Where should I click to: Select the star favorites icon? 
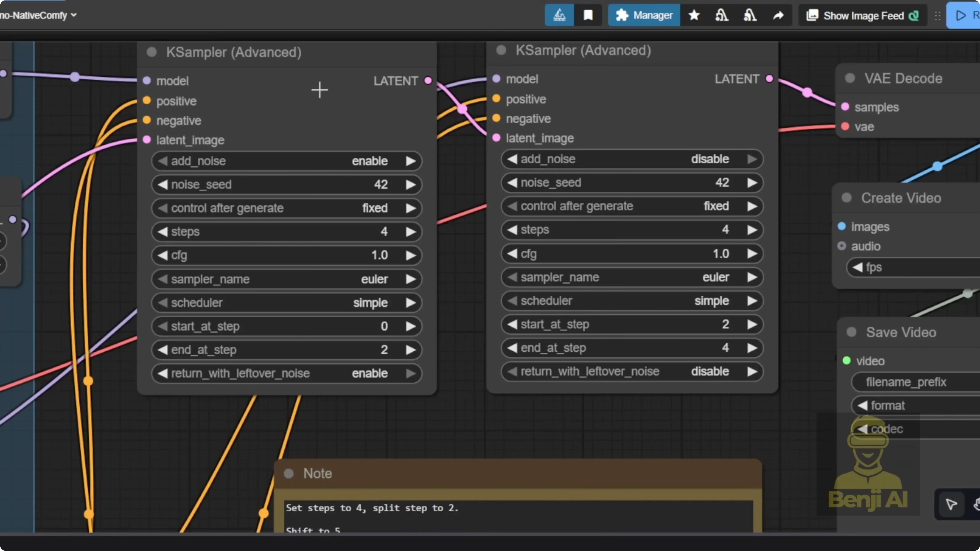(x=694, y=15)
